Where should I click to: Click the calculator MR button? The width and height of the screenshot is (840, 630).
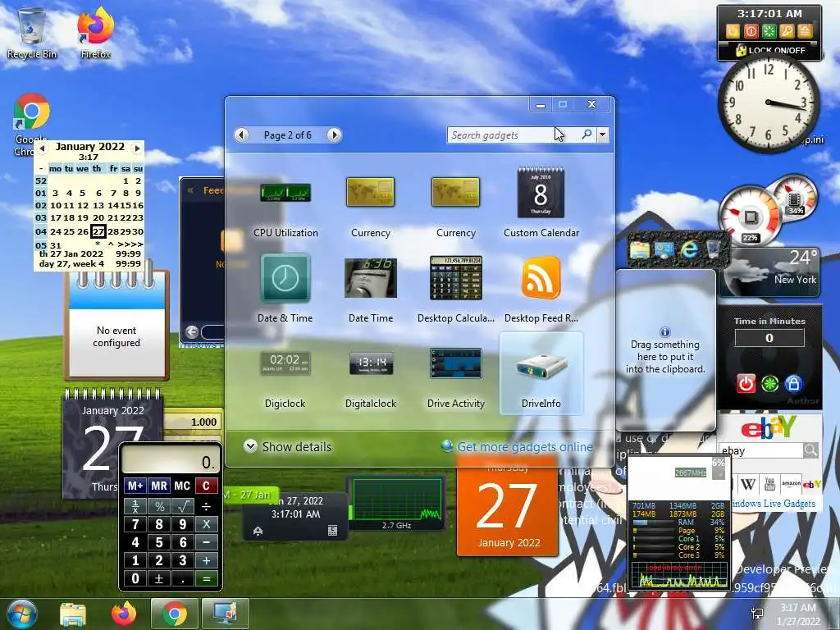[x=158, y=486]
